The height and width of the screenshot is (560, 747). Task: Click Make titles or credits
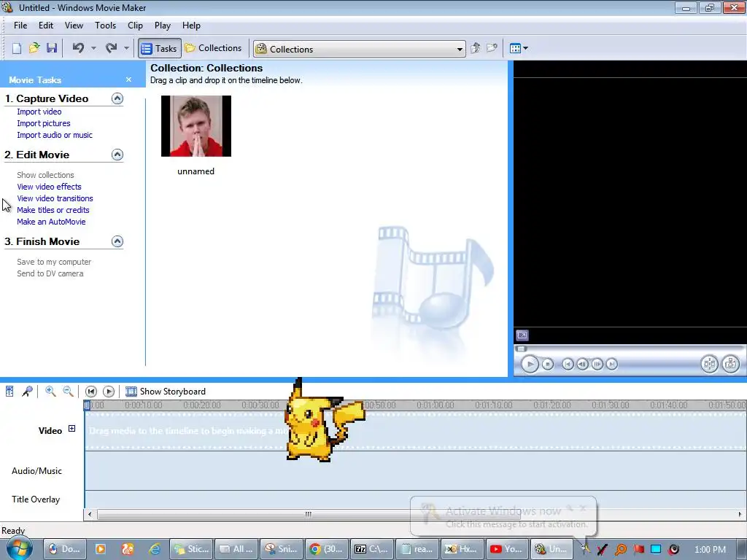(53, 210)
